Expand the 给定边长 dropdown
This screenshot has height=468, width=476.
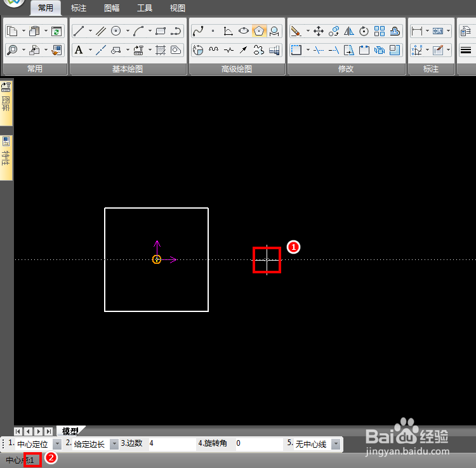114,444
